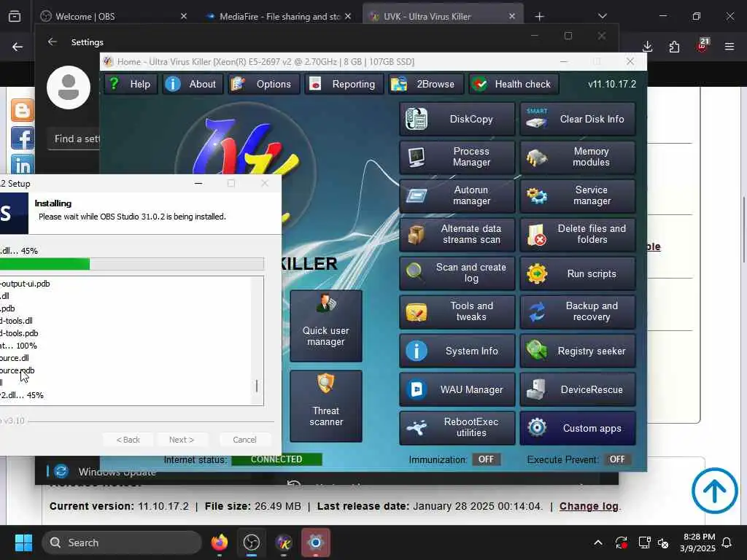
Task: Open Custom apps section
Action: click(578, 428)
